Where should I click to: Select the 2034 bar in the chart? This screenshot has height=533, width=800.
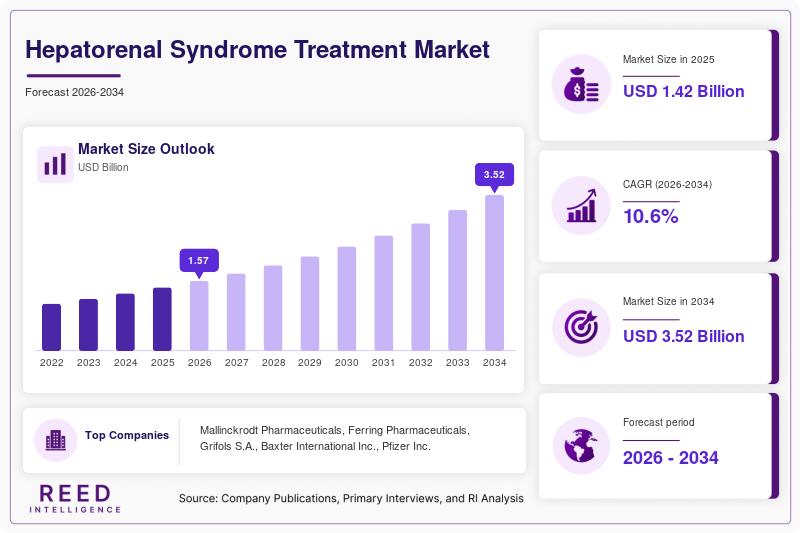494,273
